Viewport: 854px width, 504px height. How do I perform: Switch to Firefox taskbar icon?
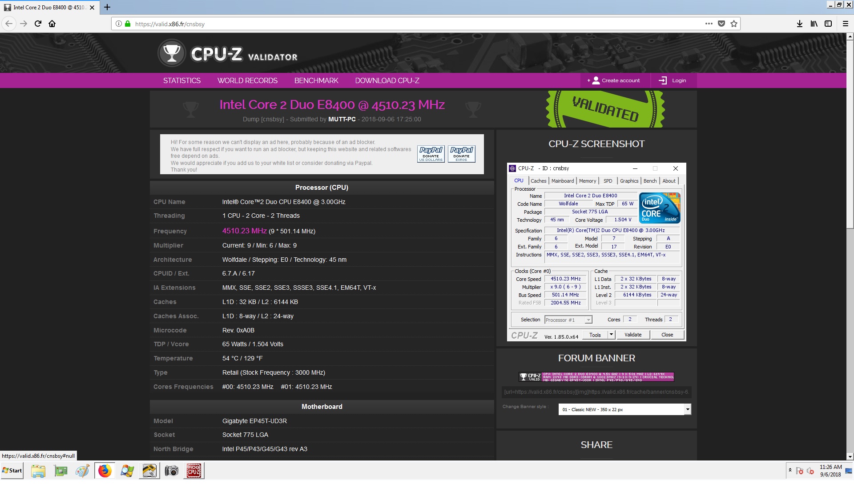(105, 470)
